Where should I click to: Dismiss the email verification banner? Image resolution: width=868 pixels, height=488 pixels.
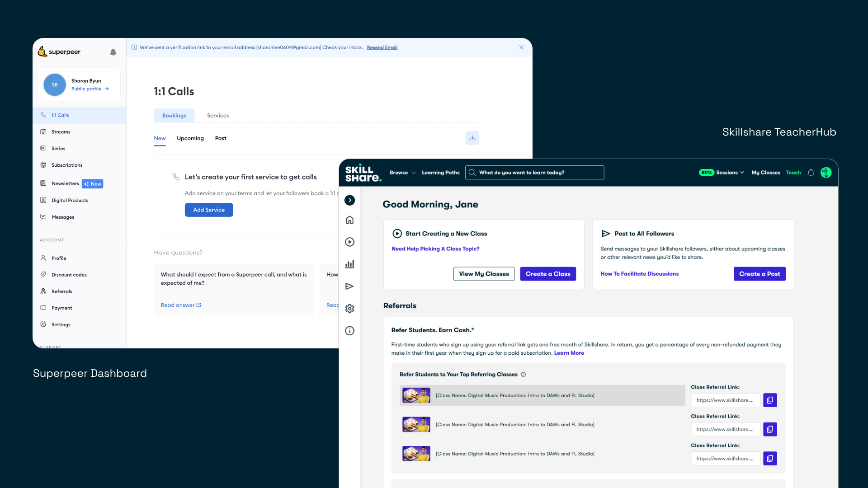click(x=521, y=47)
